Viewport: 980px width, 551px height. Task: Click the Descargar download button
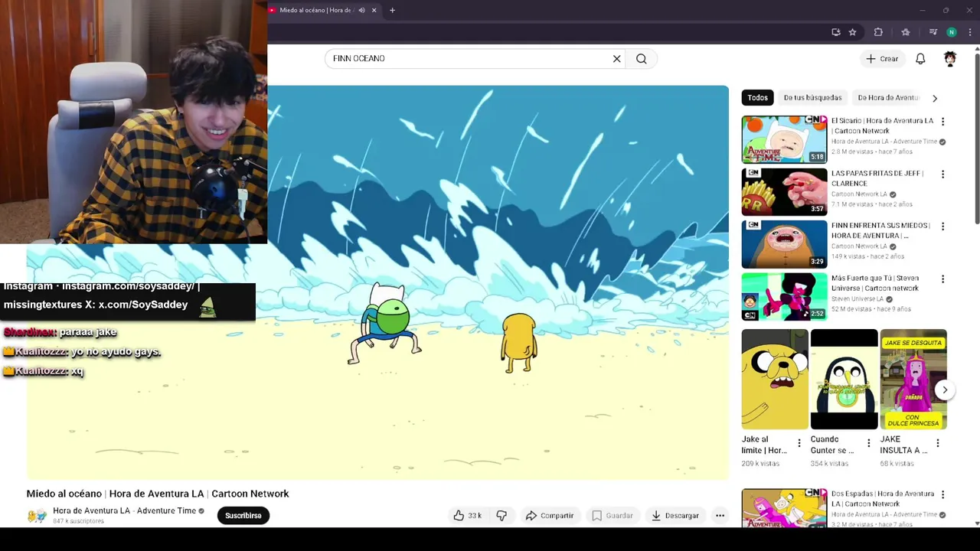click(675, 516)
